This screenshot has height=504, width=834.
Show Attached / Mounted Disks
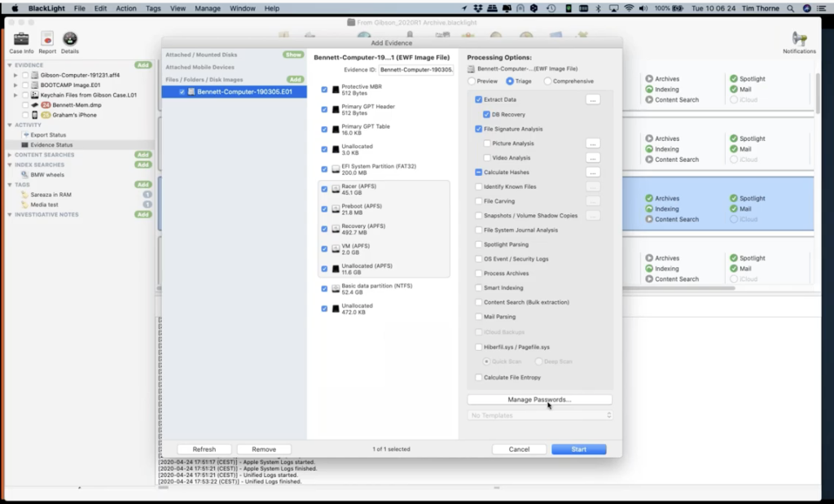click(x=293, y=55)
